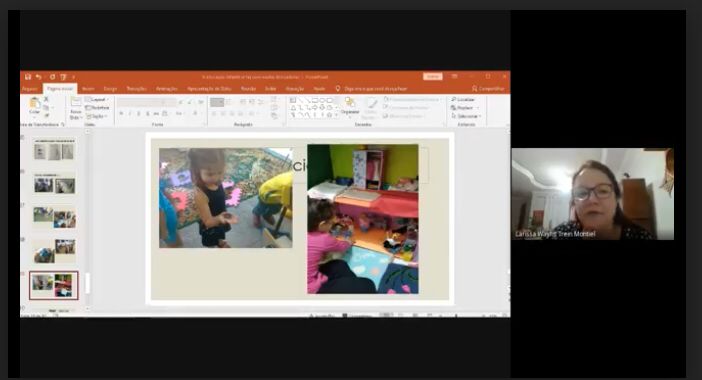Click the Redefinir reset button
Image resolution: width=702 pixels, height=380 pixels.
pos(97,108)
